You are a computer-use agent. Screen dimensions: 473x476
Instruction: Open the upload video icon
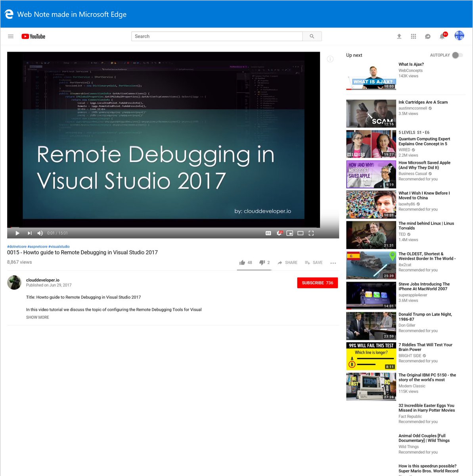(399, 36)
